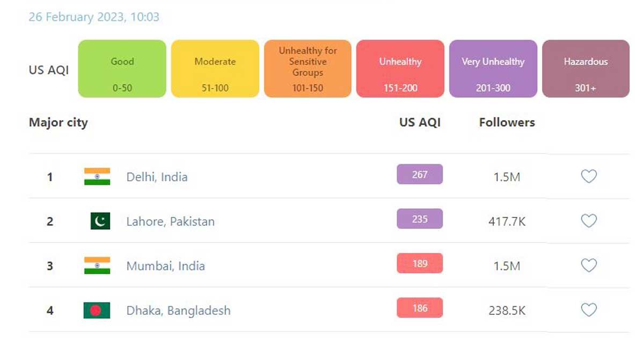
Task: Toggle the heart icon for Lahore, Pakistan
Action: click(x=589, y=221)
